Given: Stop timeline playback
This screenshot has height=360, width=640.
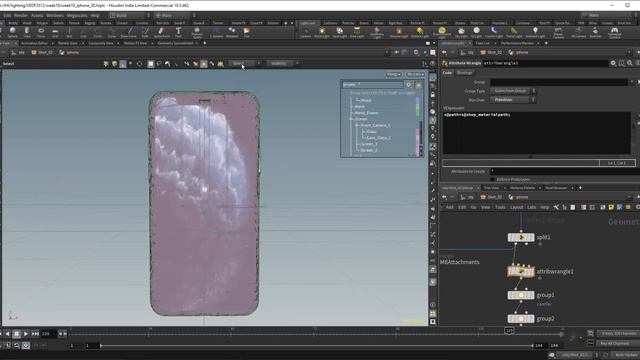Looking at the screenshot, I should point(17,334).
